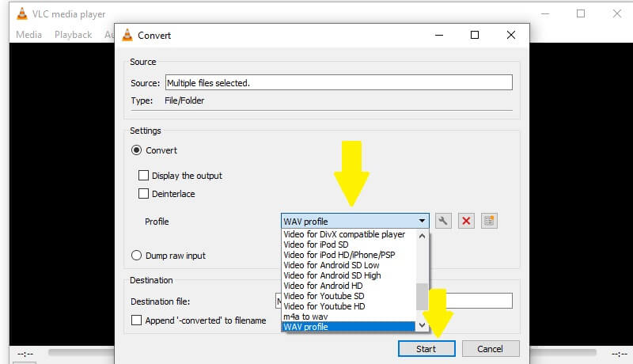Screen dimensions: 633x364
Task: Open the Media menu
Action: 29,35
